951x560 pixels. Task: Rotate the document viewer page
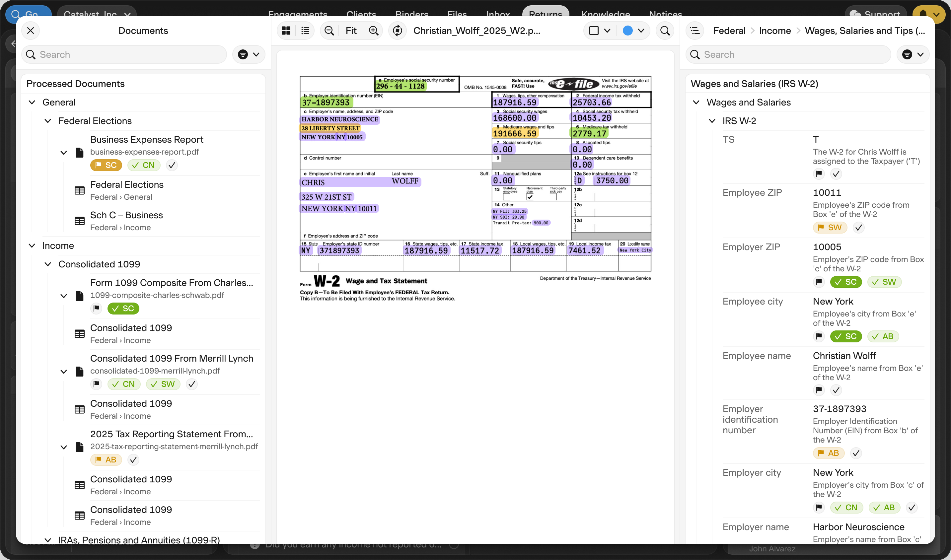point(398,31)
